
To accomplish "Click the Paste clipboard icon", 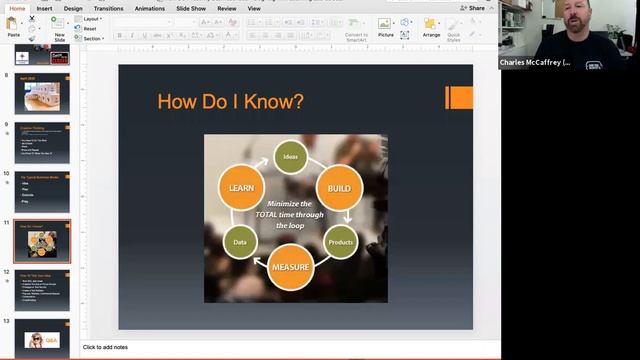I will (12, 24).
